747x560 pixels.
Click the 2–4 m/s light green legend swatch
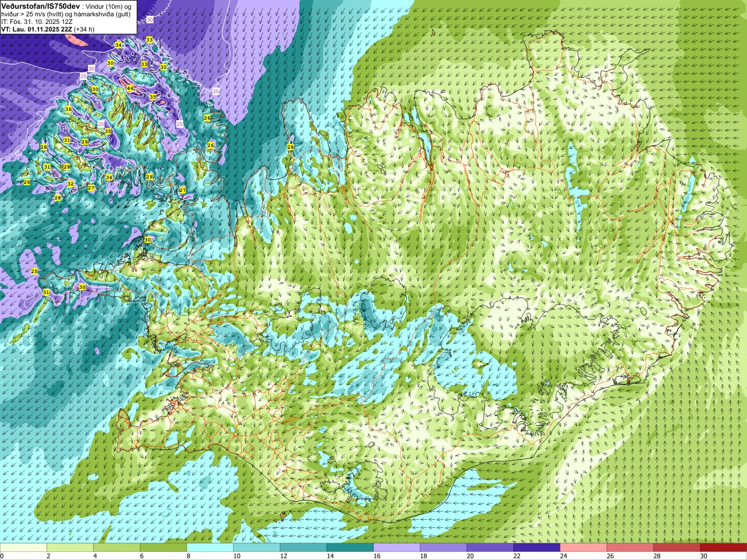click(70, 548)
